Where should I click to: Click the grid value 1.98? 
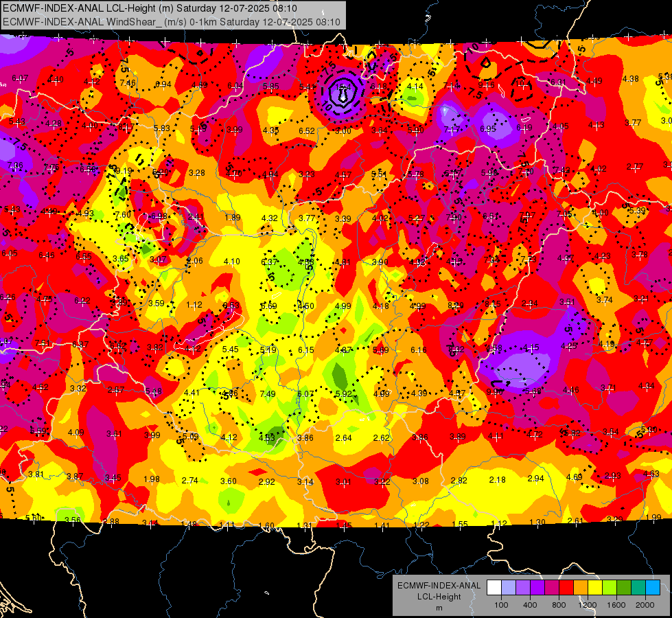[x=152, y=479]
